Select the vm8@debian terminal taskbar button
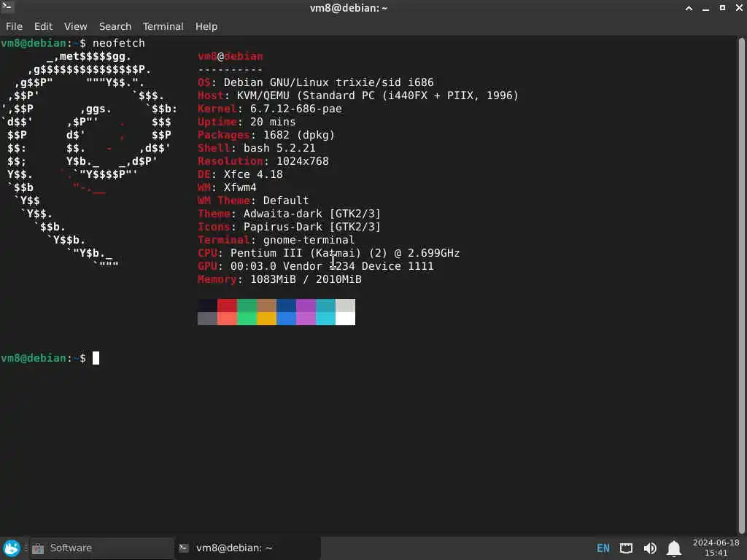The height and width of the screenshot is (560, 747). click(x=248, y=548)
